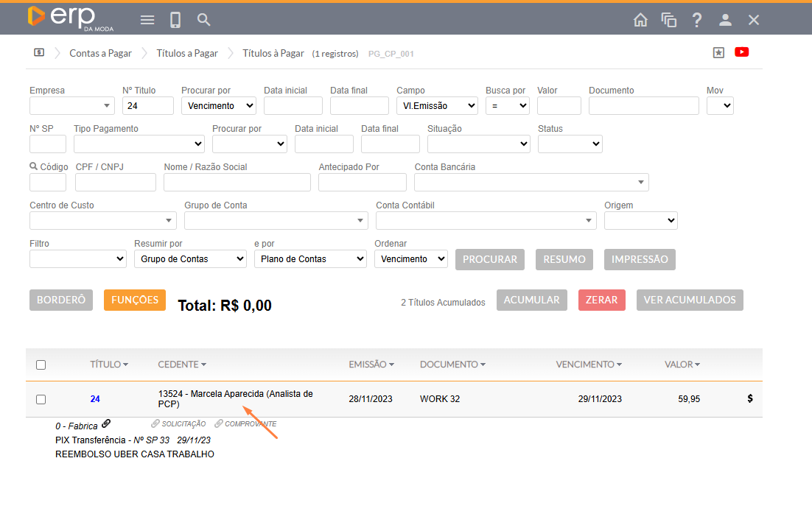Go to home via house icon

click(x=640, y=20)
